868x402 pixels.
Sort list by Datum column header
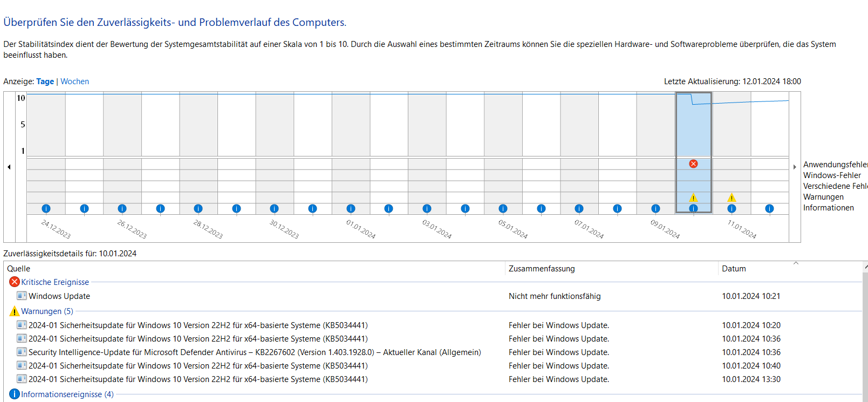pyautogui.click(x=734, y=269)
